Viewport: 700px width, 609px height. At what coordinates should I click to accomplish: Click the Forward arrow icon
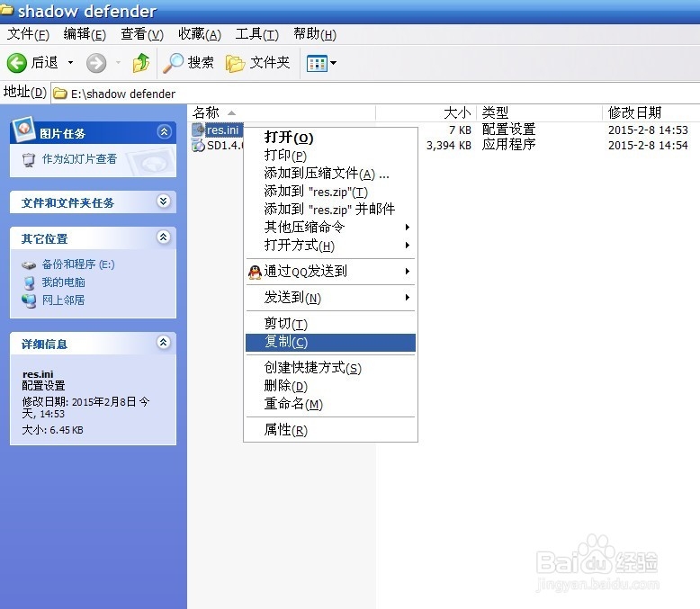[x=96, y=63]
